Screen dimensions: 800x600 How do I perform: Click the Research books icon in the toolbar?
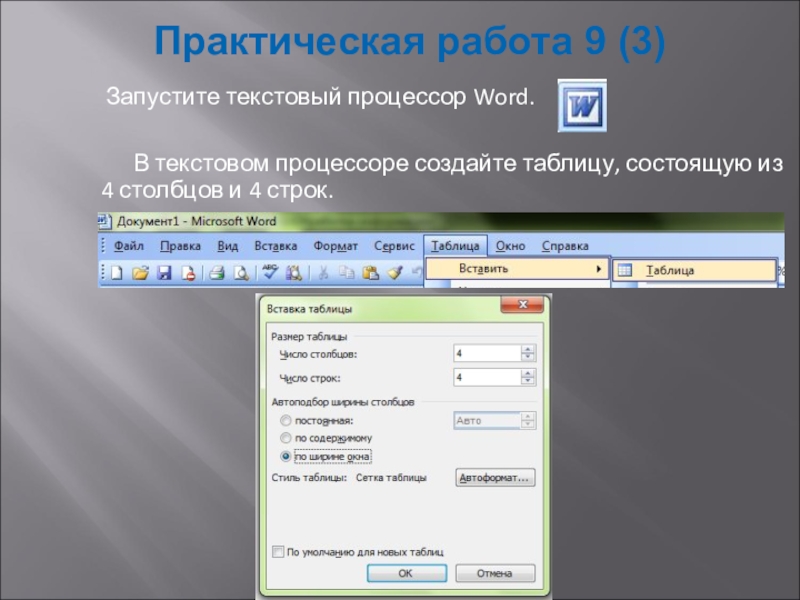tap(294, 273)
